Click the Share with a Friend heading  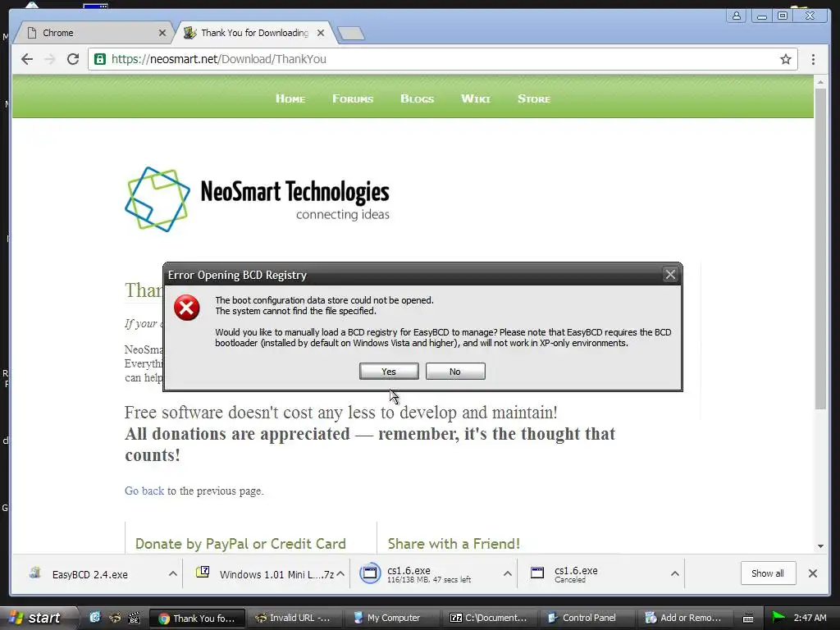454,544
